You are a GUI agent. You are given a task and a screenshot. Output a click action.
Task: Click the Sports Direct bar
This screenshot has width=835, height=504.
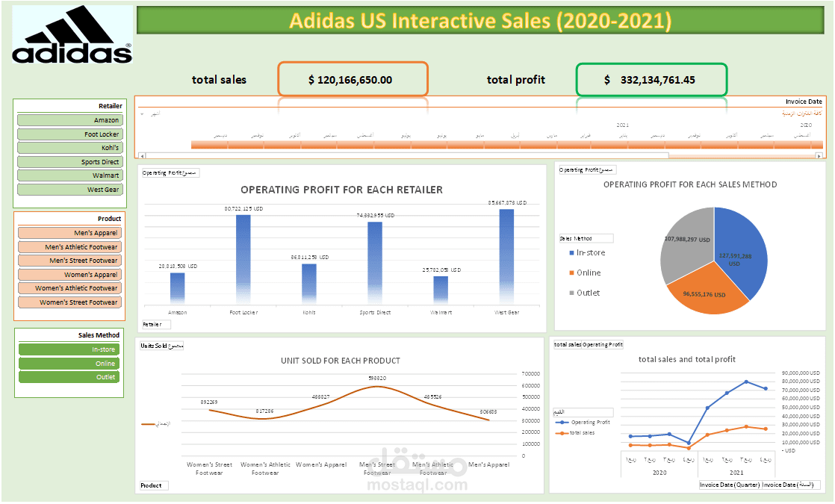click(375, 264)
